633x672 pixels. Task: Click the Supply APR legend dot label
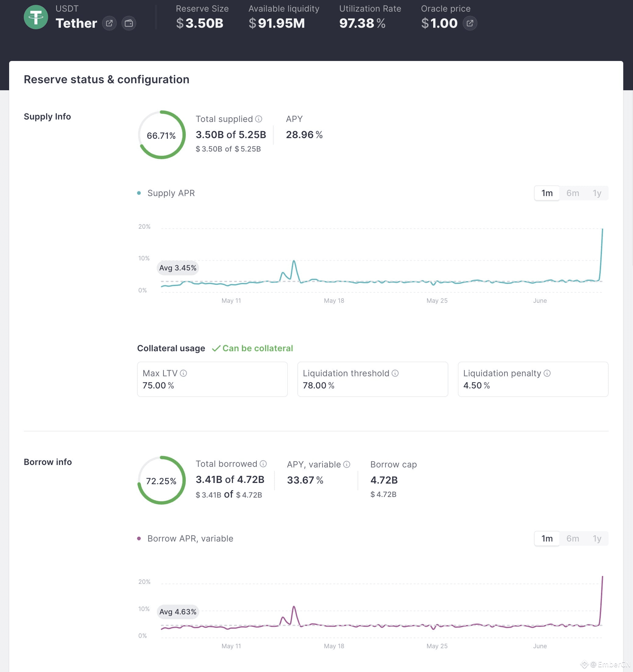click(166, 193)
